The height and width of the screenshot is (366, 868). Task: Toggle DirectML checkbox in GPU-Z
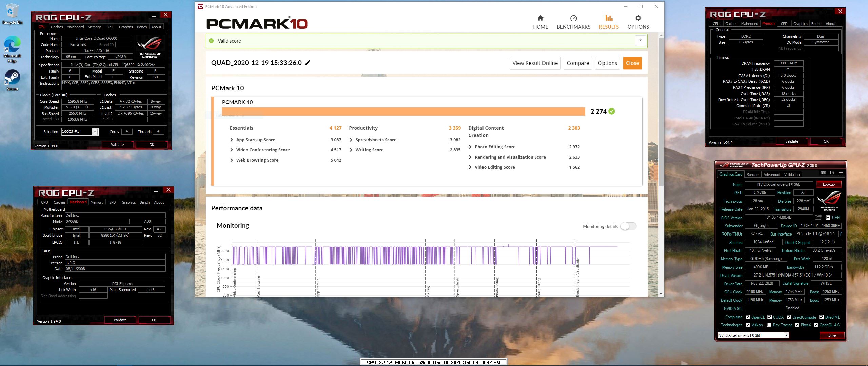821,317
